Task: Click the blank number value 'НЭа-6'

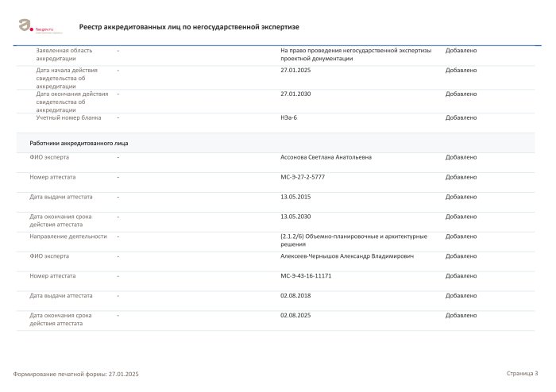Action: click(288, 117)
